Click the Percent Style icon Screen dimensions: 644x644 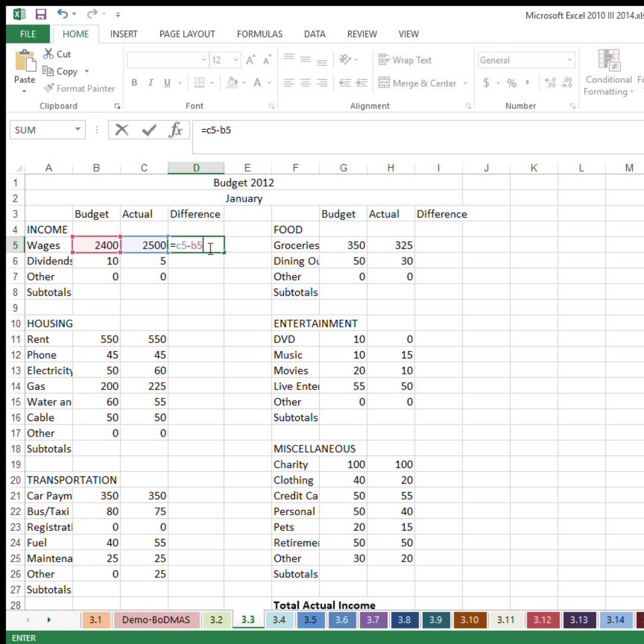pyautogui.click(x=512, y=83)
